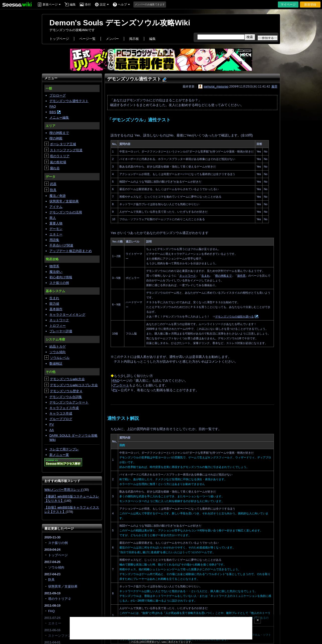Open the スレ立て用テンプレ sidebar link
The width and height of the screenshot is (322, 644).
tap(64, 449)
